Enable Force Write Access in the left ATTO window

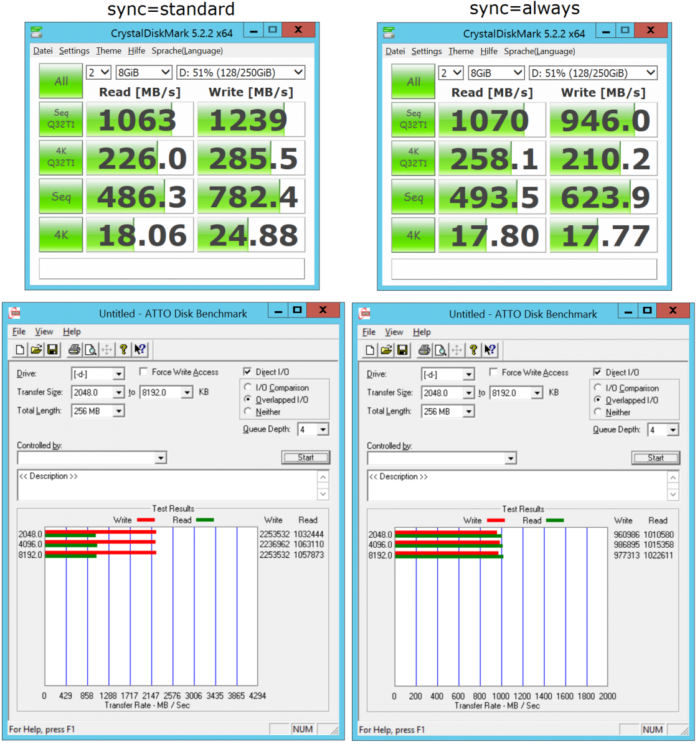[x=143, y=372]
